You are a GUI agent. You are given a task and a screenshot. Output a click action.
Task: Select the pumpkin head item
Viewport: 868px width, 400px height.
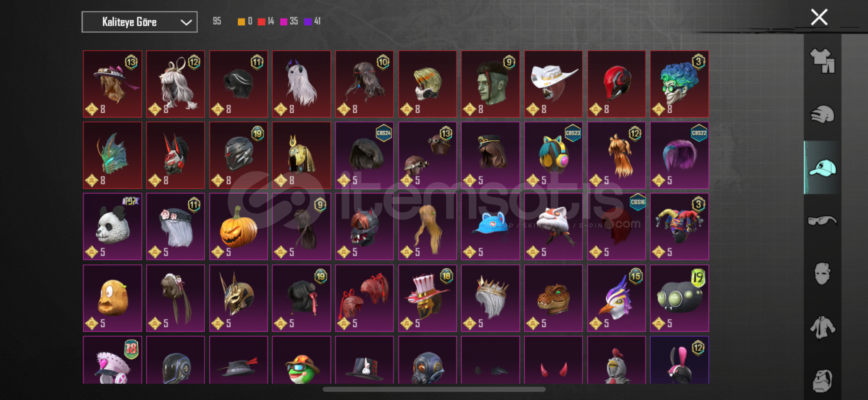(238, 226)
